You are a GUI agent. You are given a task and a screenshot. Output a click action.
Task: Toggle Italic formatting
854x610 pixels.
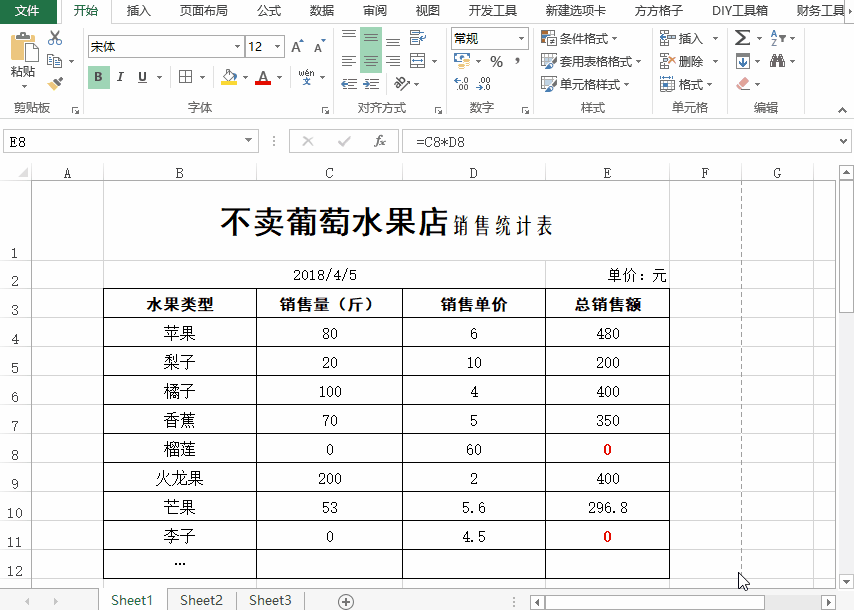pyautogui.click(x=120, y=77)
